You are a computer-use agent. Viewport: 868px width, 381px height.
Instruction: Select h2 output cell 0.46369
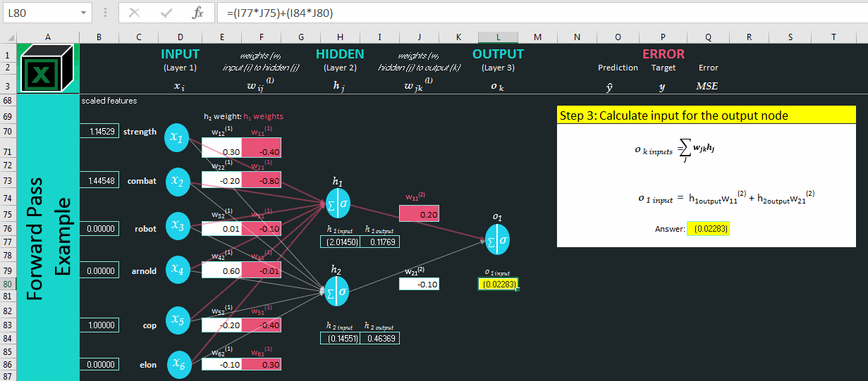379,339
